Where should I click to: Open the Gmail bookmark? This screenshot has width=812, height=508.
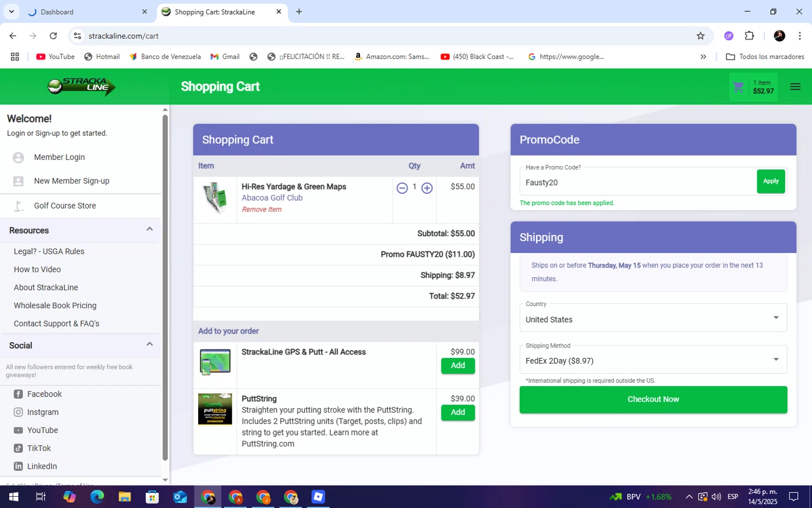click(x=225, y=57)
